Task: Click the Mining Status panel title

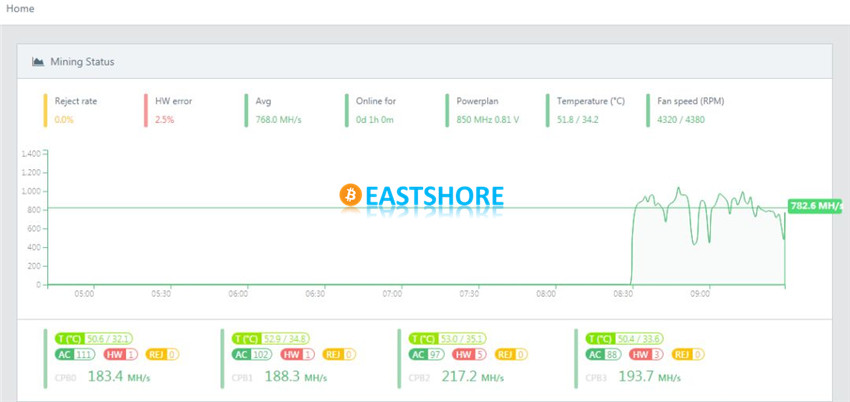Action: click(x=82, y=62)
